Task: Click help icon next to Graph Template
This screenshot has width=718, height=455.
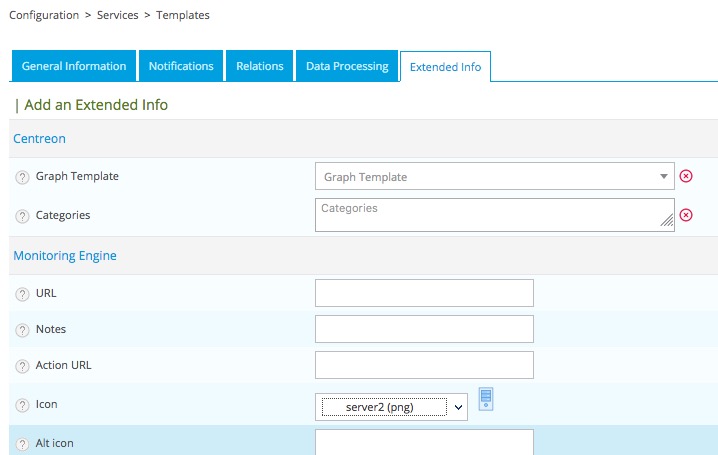Action: 22,177
